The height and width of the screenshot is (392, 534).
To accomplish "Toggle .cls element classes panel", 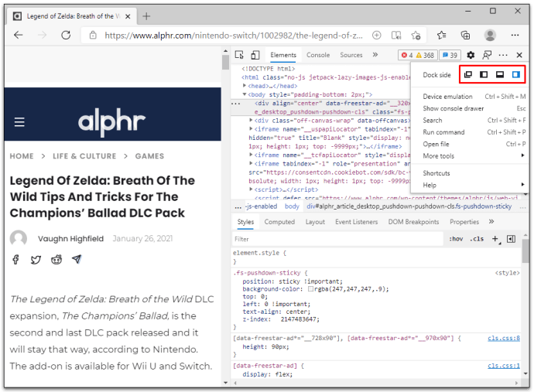I will click(x=478, y=239).
